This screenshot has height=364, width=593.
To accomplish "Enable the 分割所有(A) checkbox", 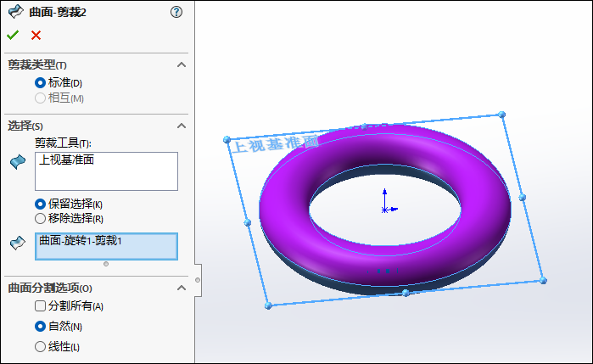I will point(40,305).
